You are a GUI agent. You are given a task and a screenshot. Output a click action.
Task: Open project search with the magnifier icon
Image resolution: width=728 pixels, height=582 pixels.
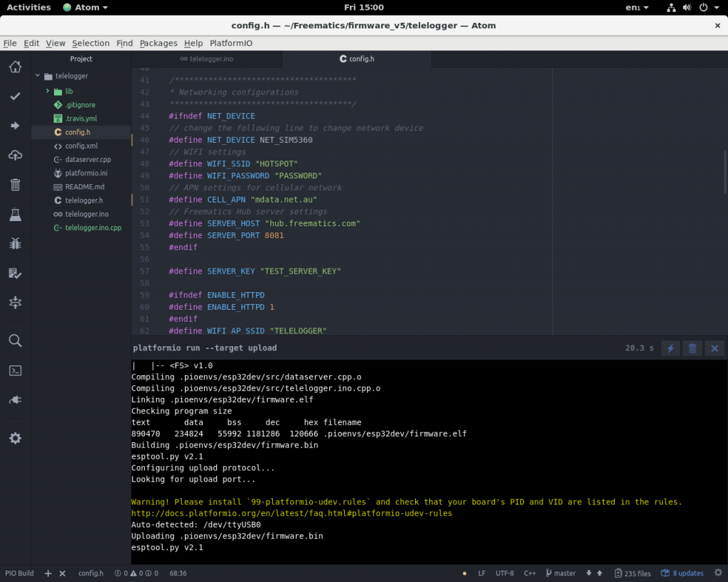click(15, 340)
